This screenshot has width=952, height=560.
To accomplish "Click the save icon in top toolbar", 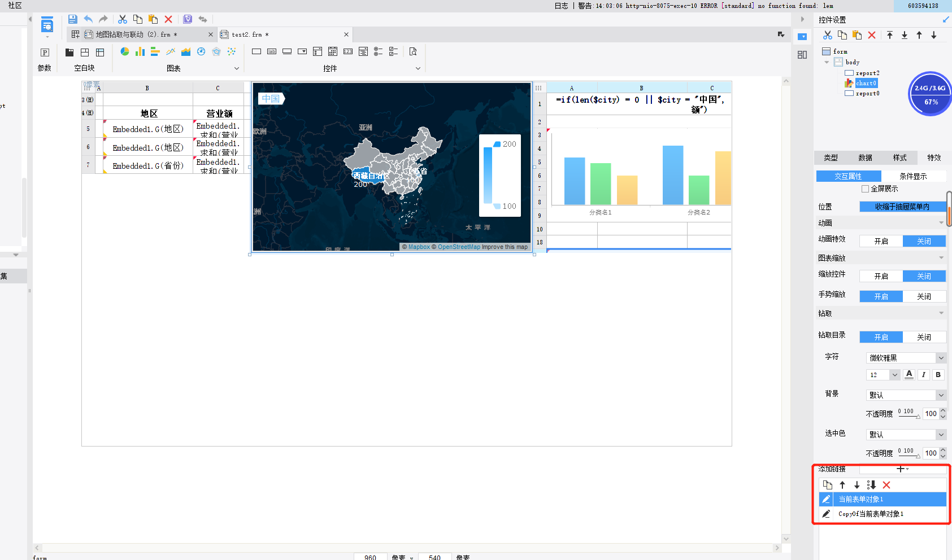I will pos(72,19).
